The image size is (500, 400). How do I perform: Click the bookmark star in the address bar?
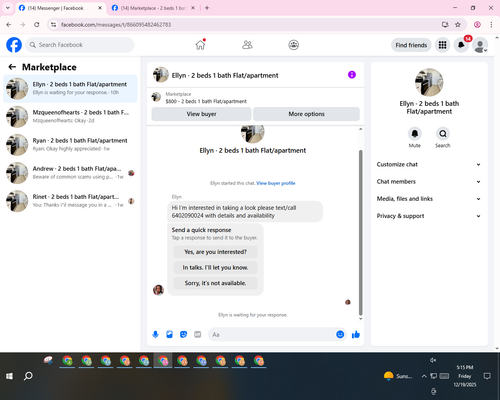[458, 25]
